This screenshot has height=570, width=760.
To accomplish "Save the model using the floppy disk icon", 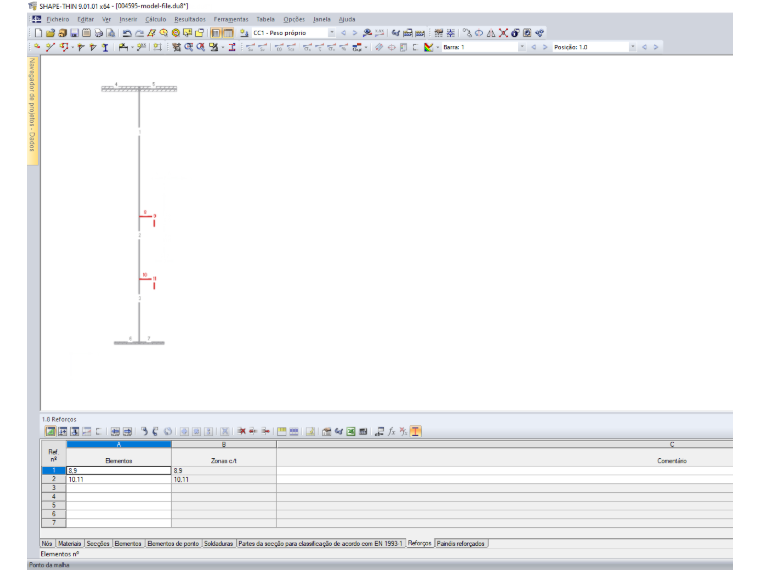I will coord(74,33).
